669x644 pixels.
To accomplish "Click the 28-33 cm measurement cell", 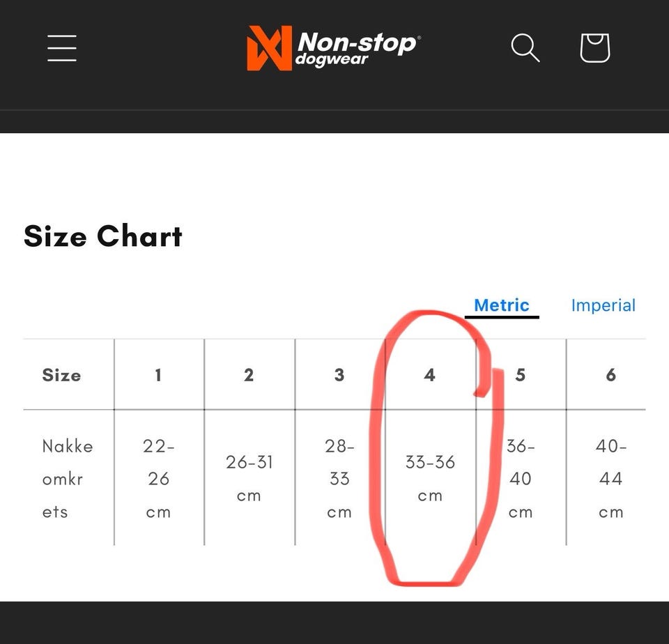I will 339,479.
